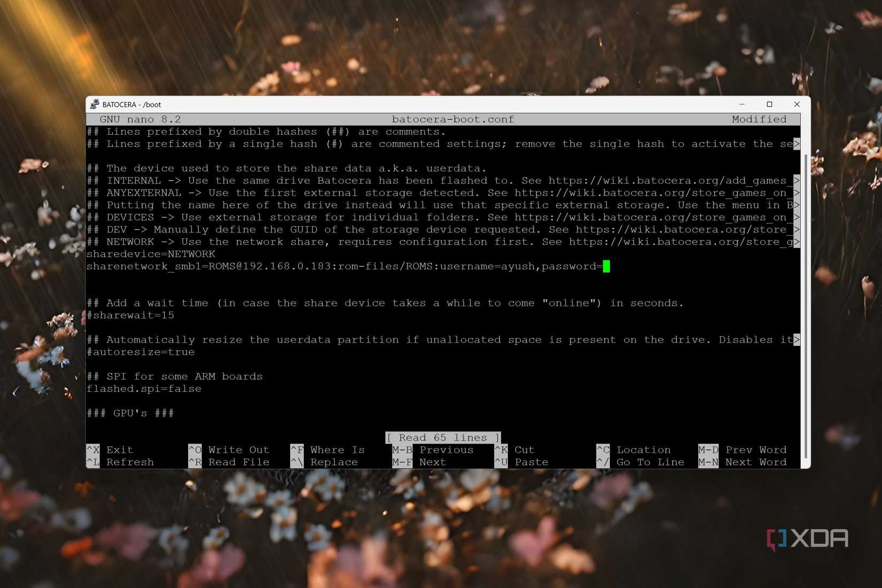Click the '## INTERNAL ->' comment line

click(x=443, y=181)
